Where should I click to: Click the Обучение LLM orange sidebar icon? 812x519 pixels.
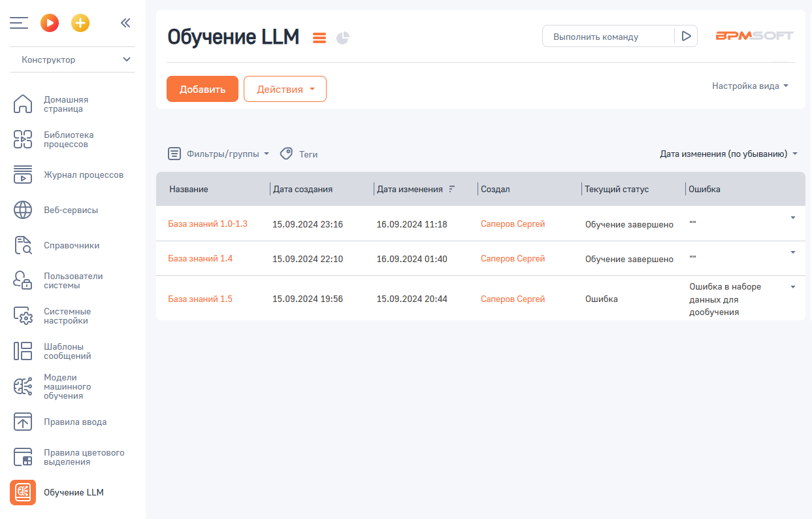click(x=23, y=492)
